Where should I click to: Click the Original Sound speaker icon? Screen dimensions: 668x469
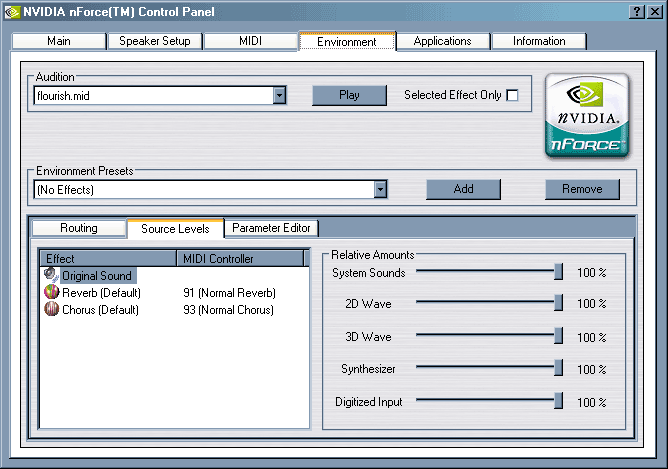coord(51,275)
